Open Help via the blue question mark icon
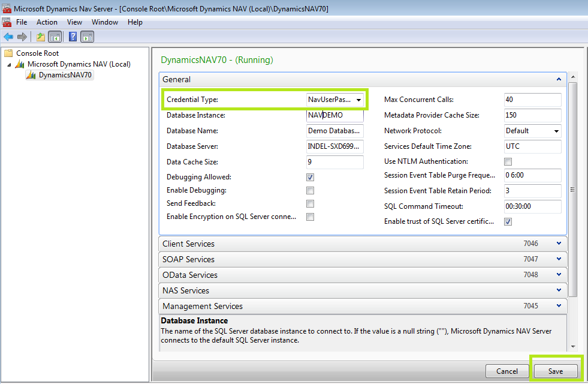Screen dimensions: 588x384 point(71,37)
